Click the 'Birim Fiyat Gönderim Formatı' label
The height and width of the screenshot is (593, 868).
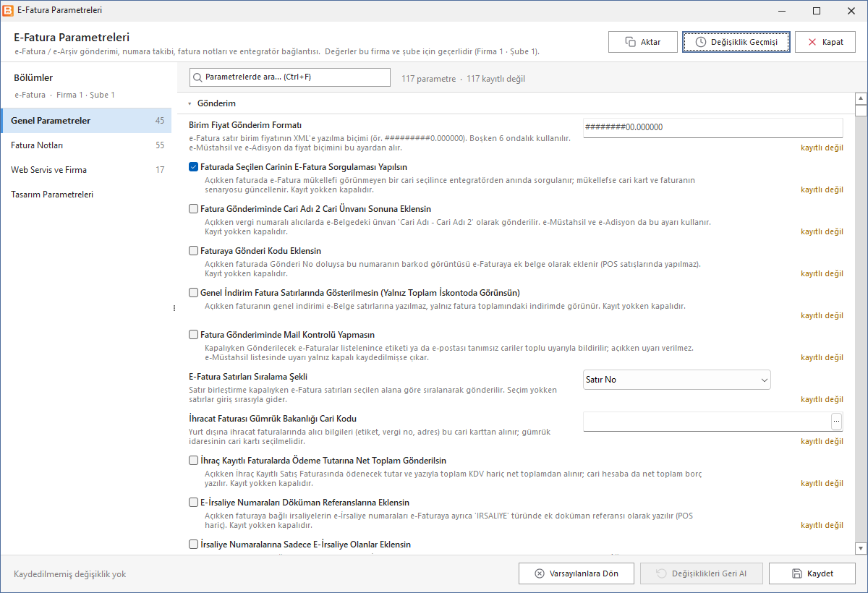coord(245,125)
